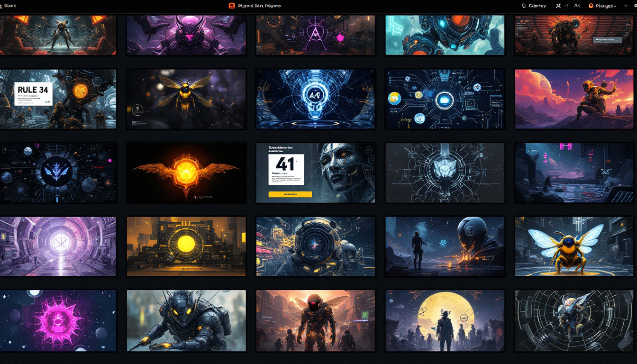This screenshot has width=637, height=364.
Task: Click the X icon in the top-right toolbar
Action: coord(558,6)
